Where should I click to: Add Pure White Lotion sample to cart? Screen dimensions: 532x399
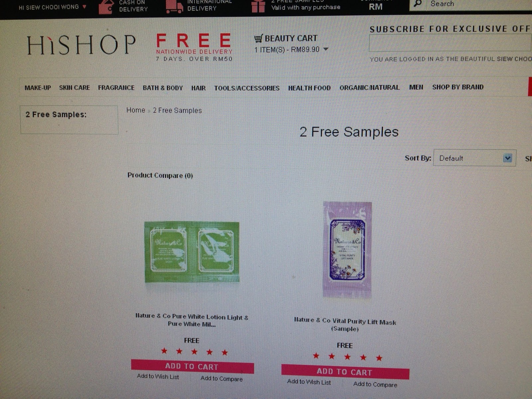point(192,366)
